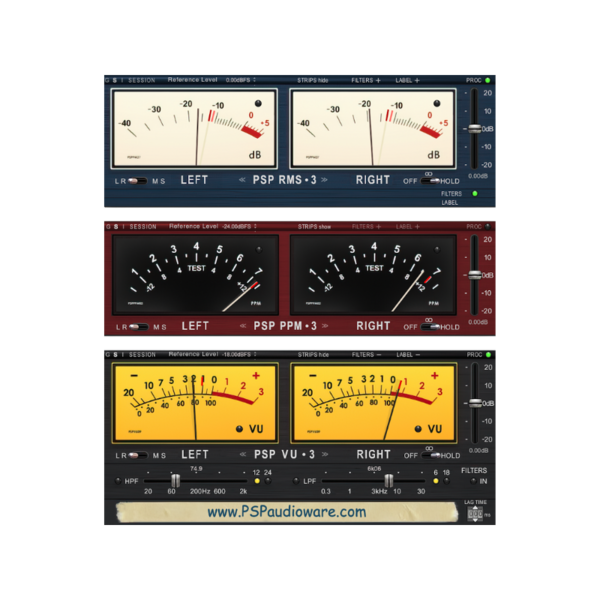Flip the LR/MS switch on VU plugin
This screenshot has height=600, width=600.
click(x=138, y=455)
